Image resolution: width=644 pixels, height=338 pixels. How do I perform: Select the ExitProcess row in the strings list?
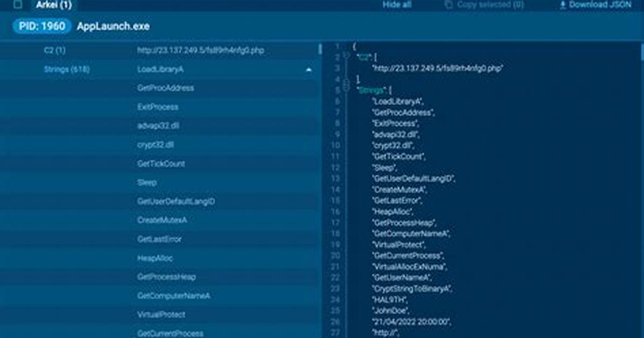[x=160, y=107]
